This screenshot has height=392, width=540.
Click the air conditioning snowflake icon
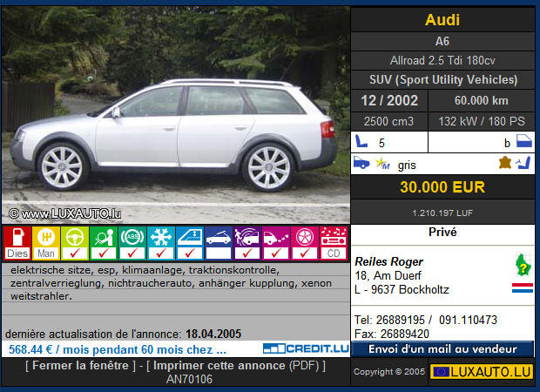pos(161,237)
